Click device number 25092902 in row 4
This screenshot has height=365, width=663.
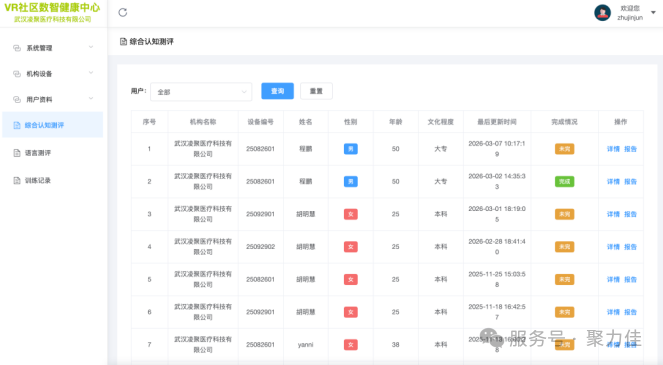pyautogui.click(x=260, y=247)
